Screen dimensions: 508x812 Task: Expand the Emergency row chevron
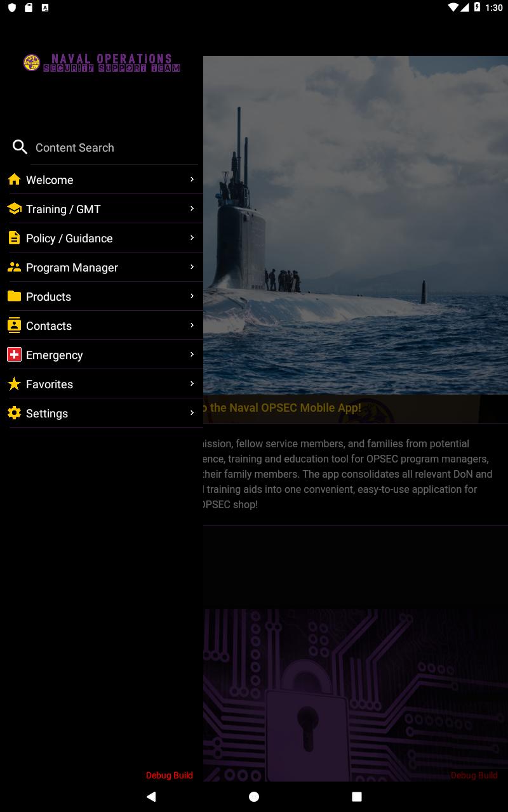click(x=192, y=355)
